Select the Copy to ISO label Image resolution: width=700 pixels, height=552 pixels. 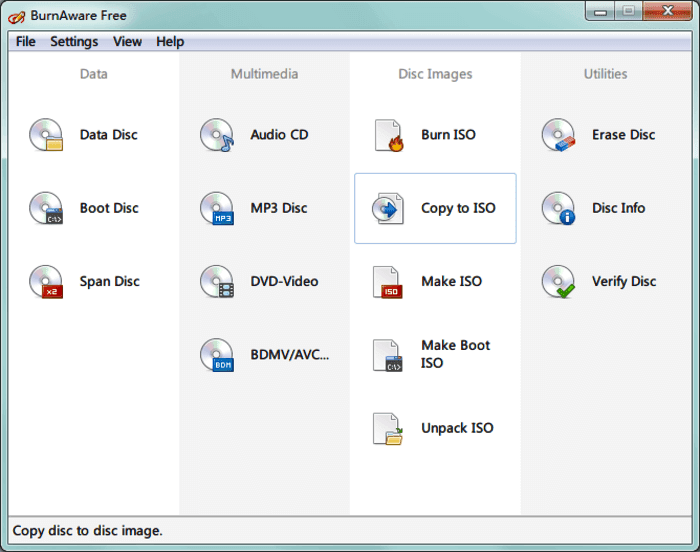(458, 208)
